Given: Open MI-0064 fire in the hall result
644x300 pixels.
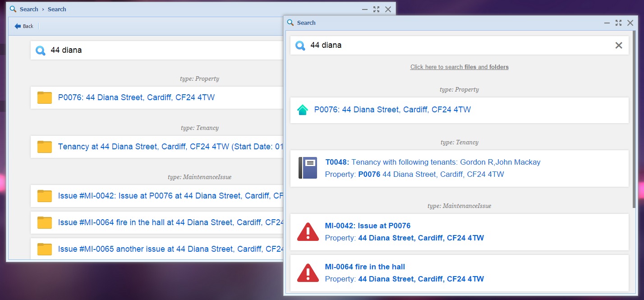Looking at the screenshot, I should (x=365, y=267).
